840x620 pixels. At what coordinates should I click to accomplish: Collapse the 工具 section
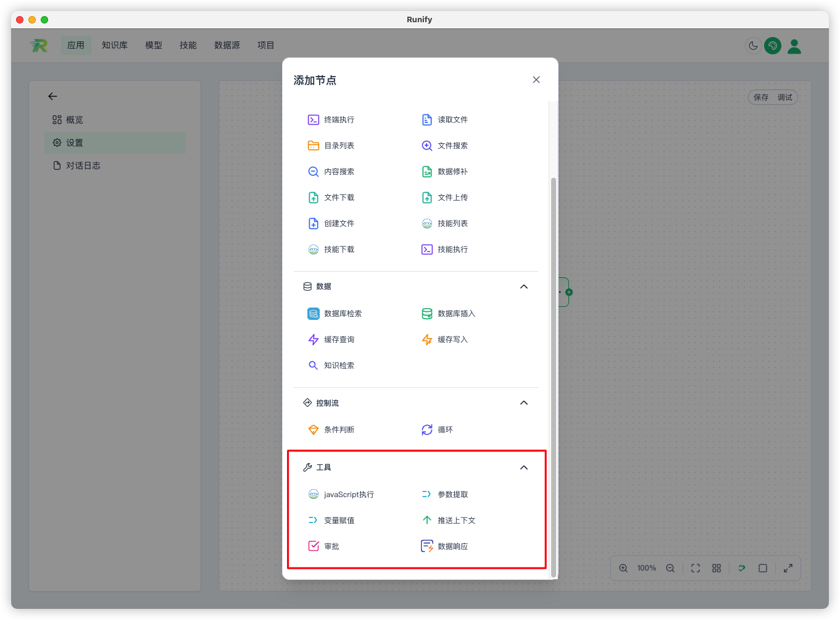[524, 467]
